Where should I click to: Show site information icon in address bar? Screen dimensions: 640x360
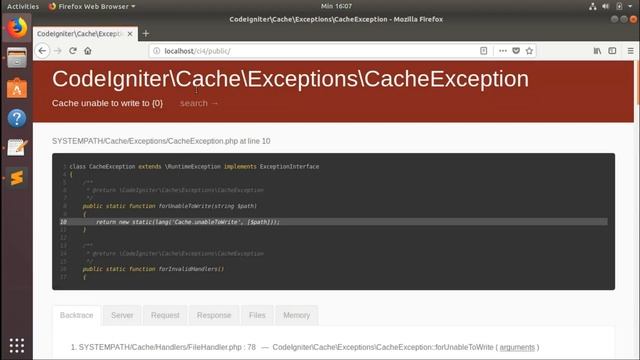click(156, 51)
